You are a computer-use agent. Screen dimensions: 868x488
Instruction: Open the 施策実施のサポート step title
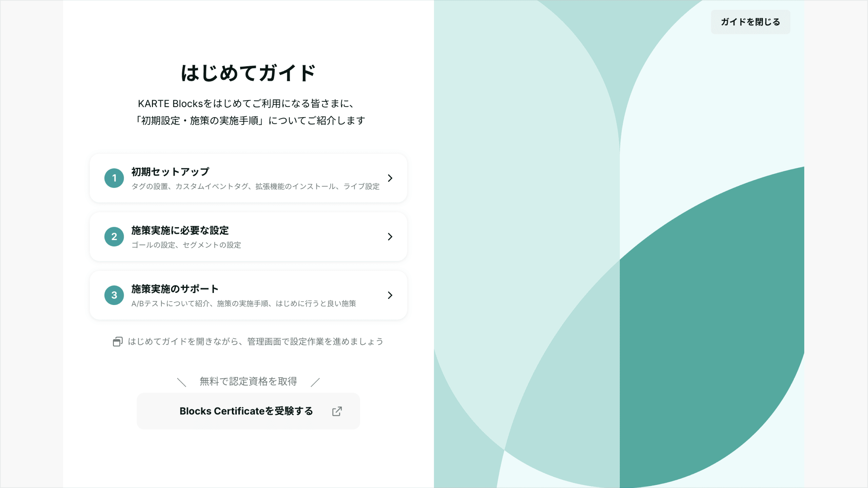[x=175, y=289]
